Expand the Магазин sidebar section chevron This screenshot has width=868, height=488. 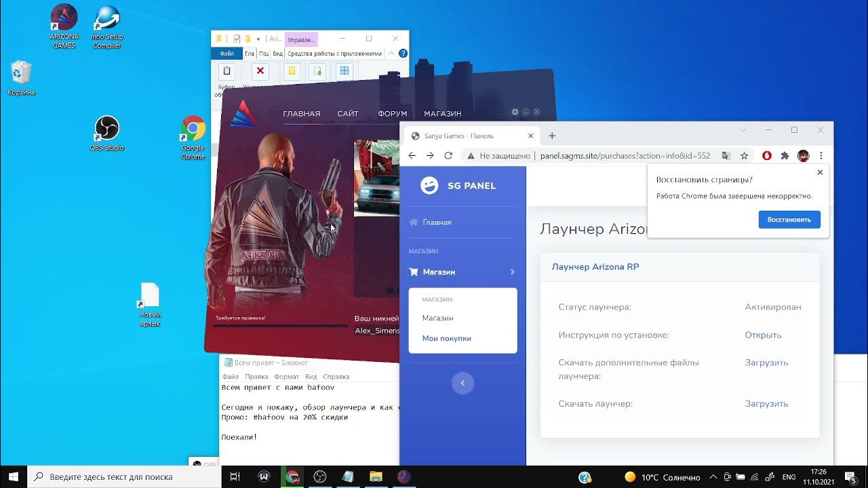point(512,272)
